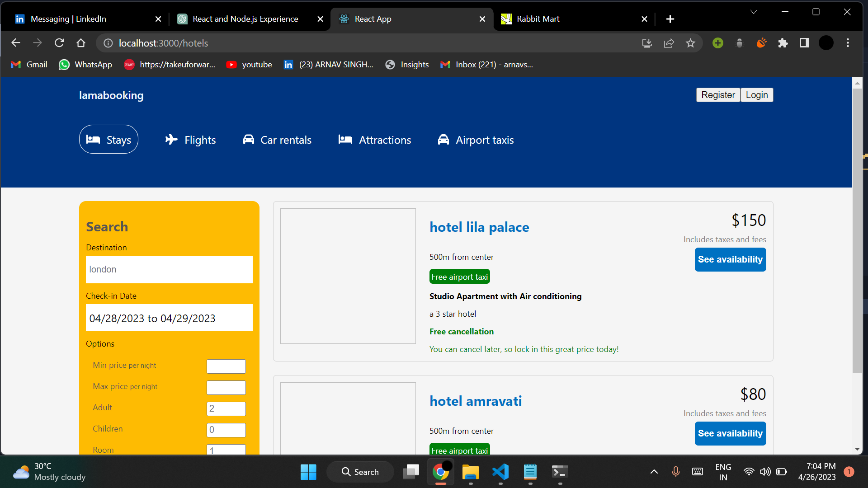The image size is (868, 488).
Task: Open File Explorer from the taskbar
Action: (x=470, y=472)
